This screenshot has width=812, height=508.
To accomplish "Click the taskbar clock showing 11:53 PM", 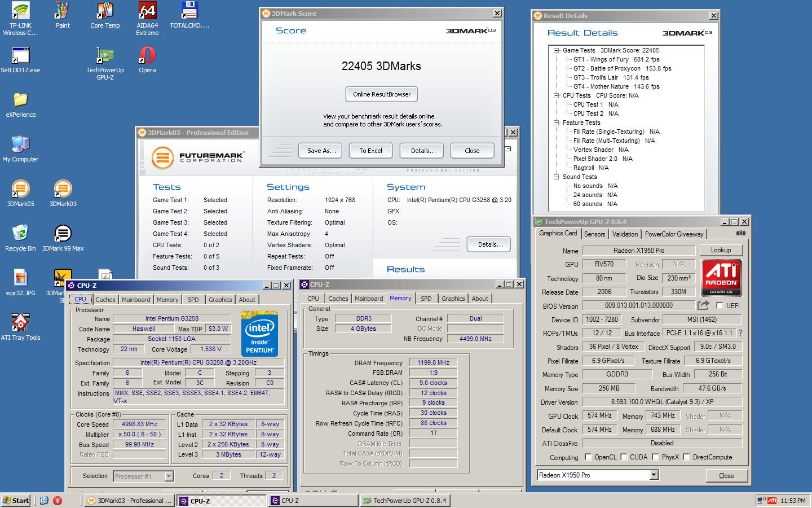I will tap(793, 501).
